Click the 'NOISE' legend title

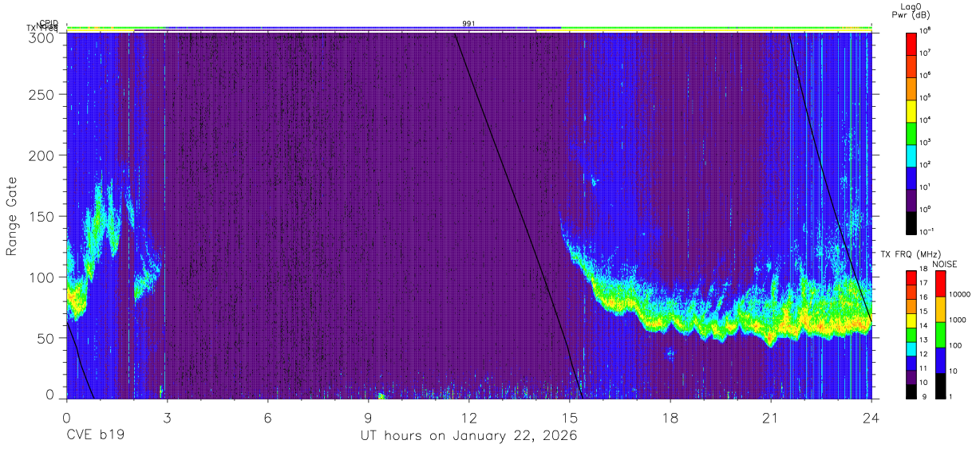point(944,264)
